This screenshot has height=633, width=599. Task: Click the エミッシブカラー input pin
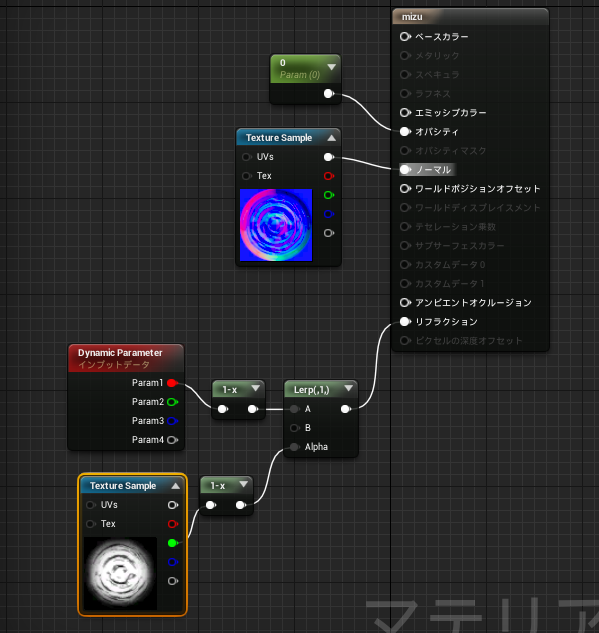coord(405,113)
